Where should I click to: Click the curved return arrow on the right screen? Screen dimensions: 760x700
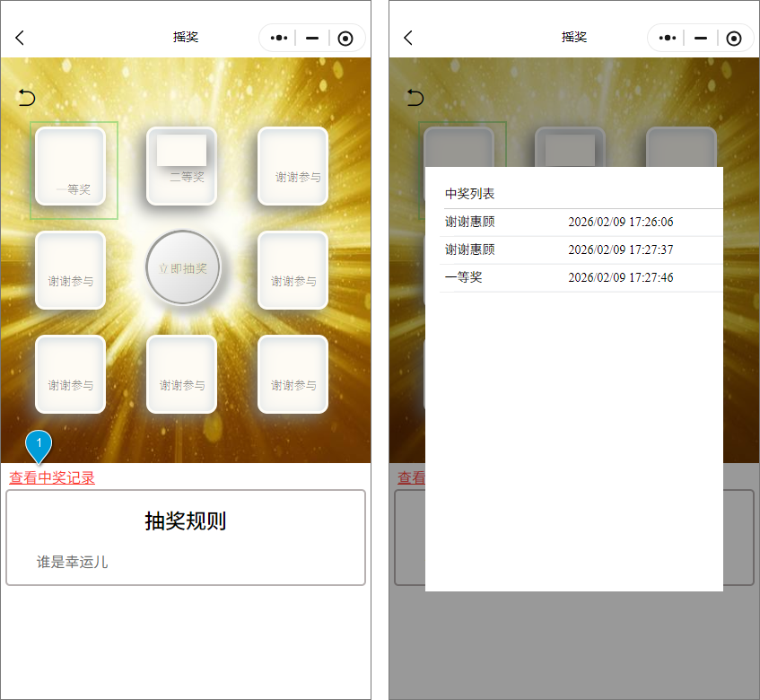(415, 98)
